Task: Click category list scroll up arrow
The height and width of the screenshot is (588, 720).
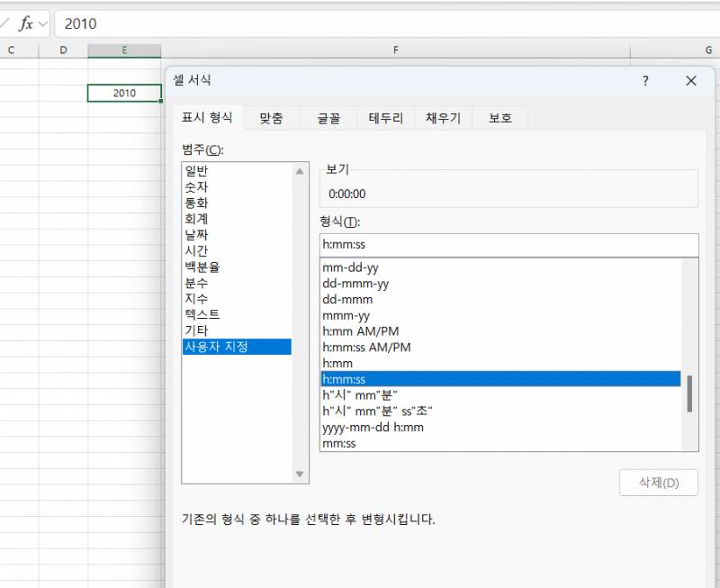Action: pos(300,171)
